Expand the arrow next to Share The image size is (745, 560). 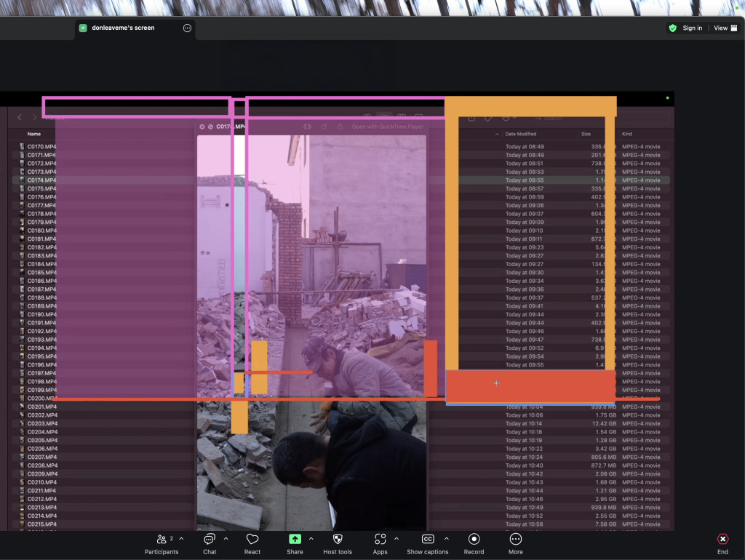(311, 539)
